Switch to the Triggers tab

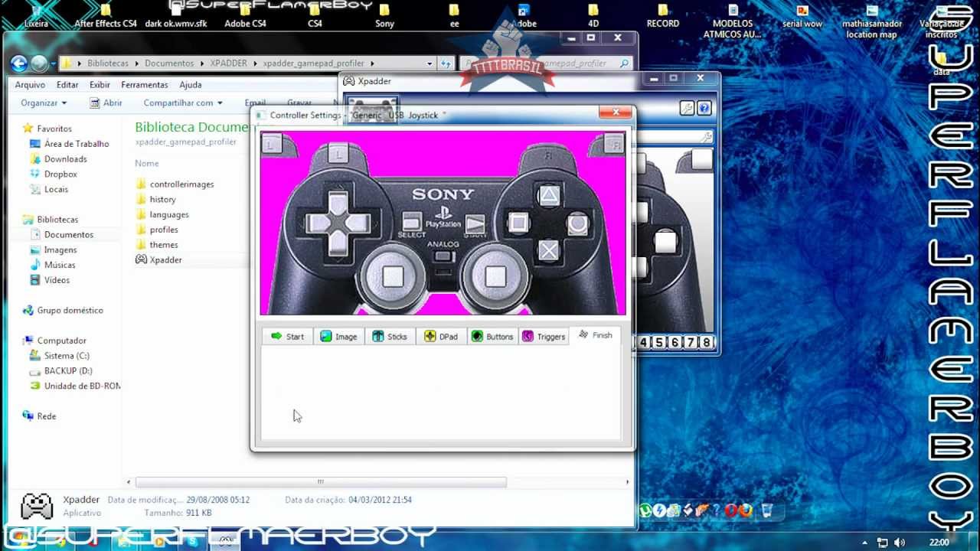(544, 337)
